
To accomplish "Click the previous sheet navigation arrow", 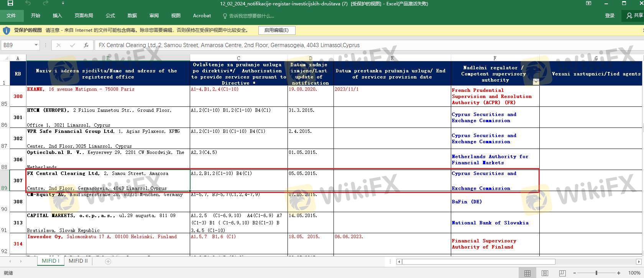I will pos(10,262).
